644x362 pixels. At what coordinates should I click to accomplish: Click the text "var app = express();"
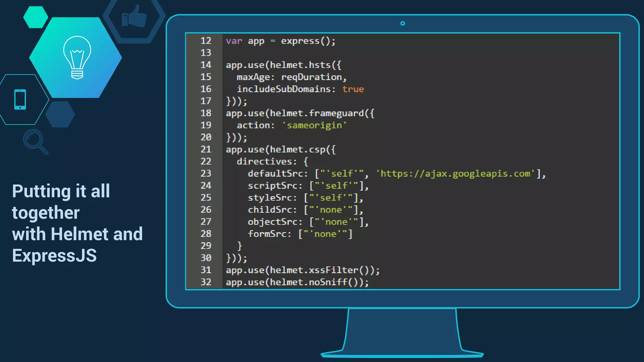[x=280, y=41]
